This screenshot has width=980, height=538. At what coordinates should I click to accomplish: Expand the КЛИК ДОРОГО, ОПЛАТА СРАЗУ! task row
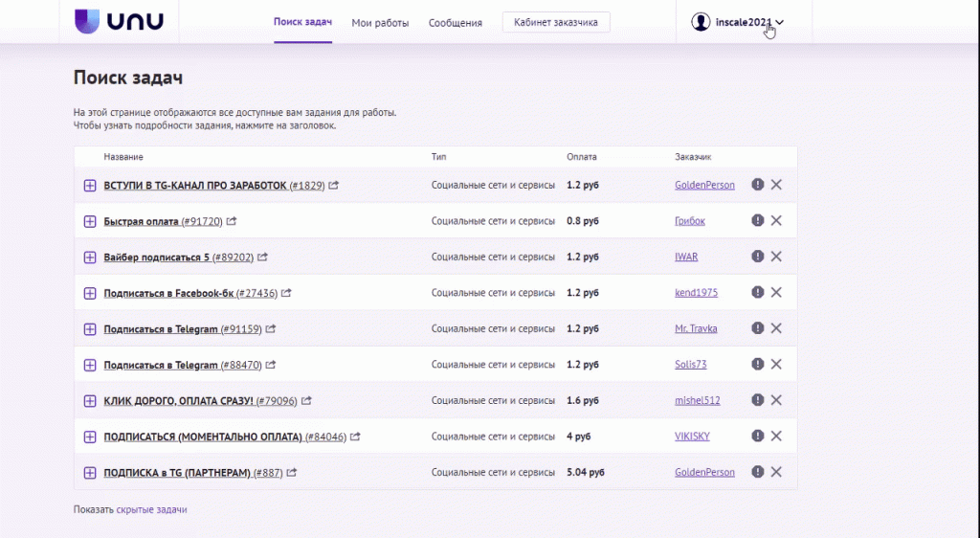tap(90, 401)
